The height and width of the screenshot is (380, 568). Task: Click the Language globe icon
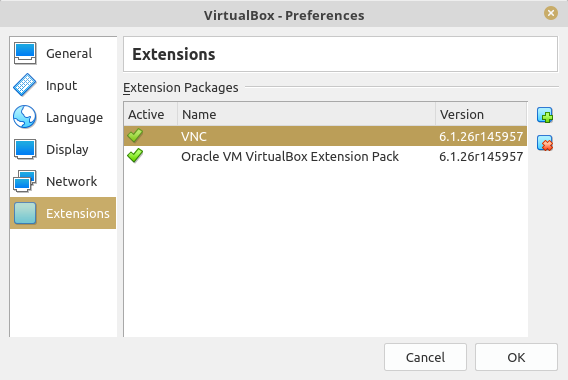[x=25, y=117]
